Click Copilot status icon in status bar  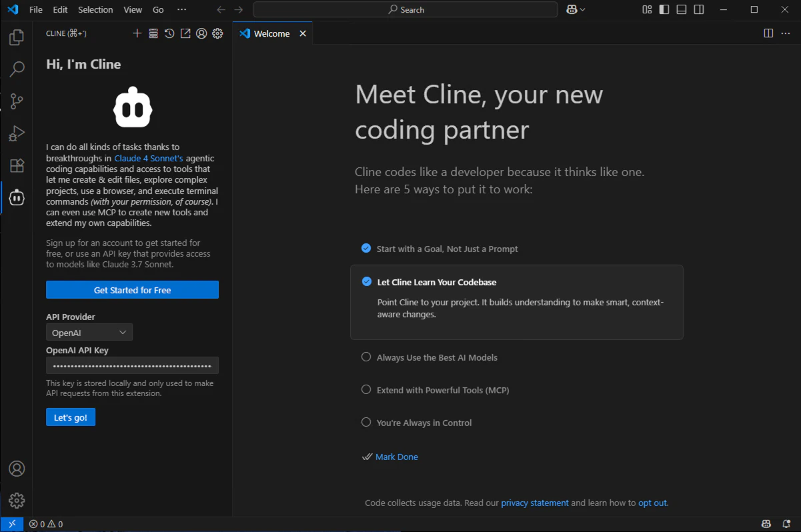click(766, 524)
